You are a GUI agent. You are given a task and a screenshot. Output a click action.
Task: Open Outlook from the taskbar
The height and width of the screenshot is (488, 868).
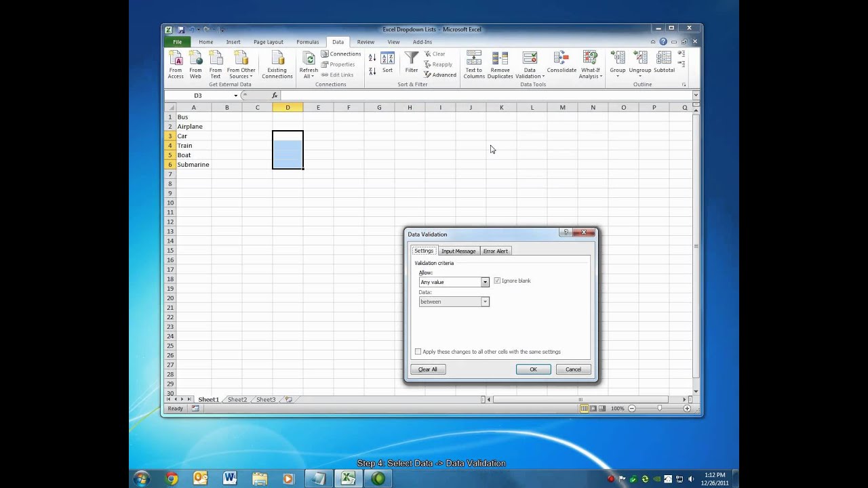tap(201, 479)
